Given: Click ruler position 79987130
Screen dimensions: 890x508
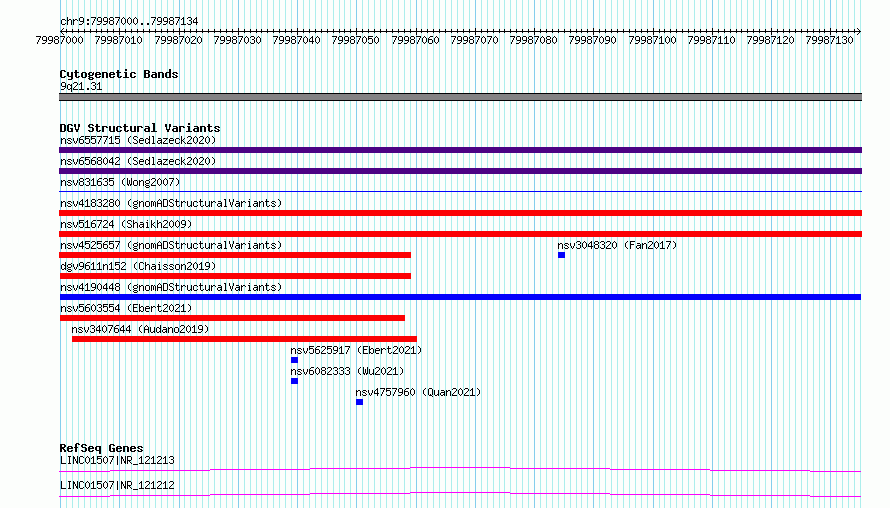Looking at the screenshot, I should click(829, 40).
